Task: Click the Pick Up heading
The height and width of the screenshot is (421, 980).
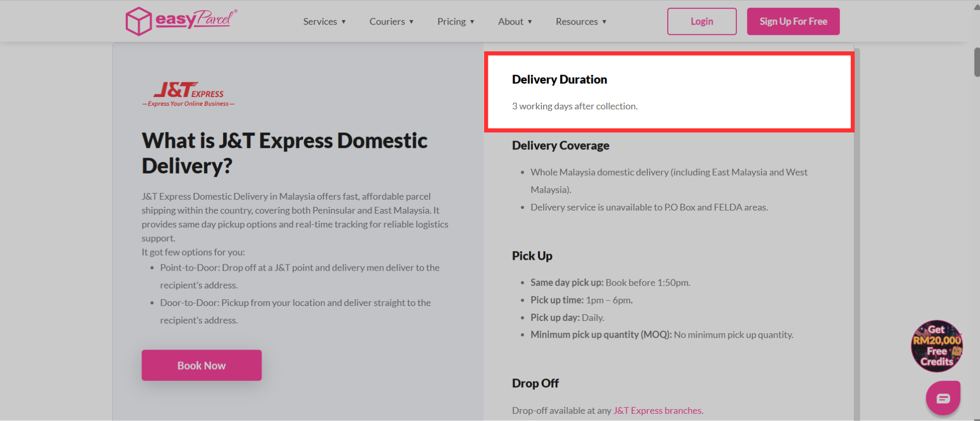Action: click(532, 256)
